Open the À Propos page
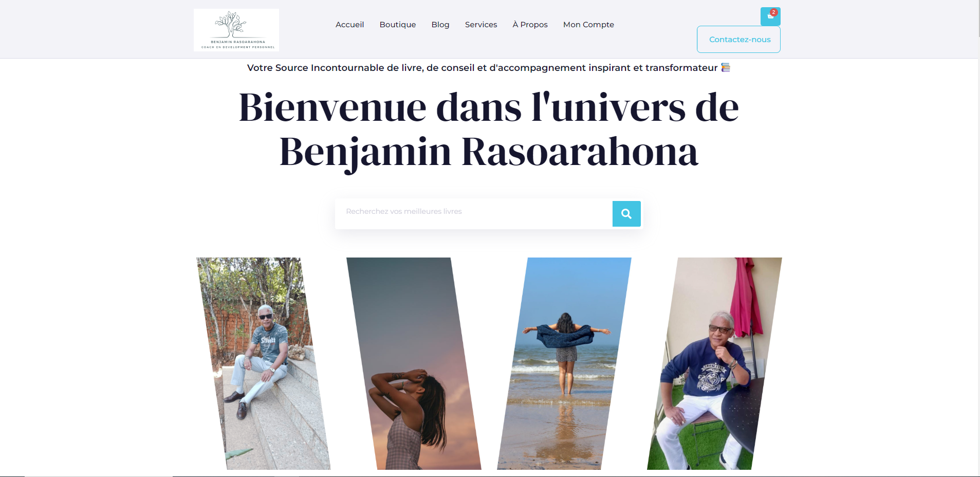 click(x=530, y=25)
